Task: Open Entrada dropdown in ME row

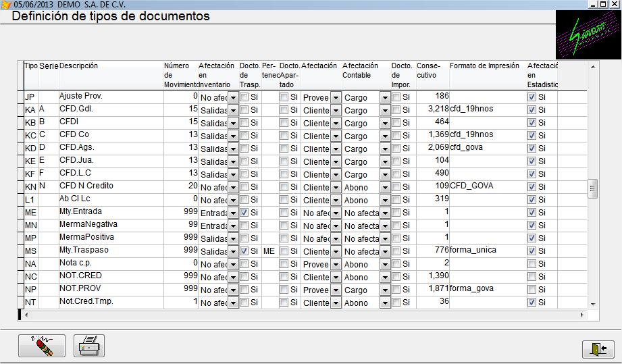Action: [233, 213]
